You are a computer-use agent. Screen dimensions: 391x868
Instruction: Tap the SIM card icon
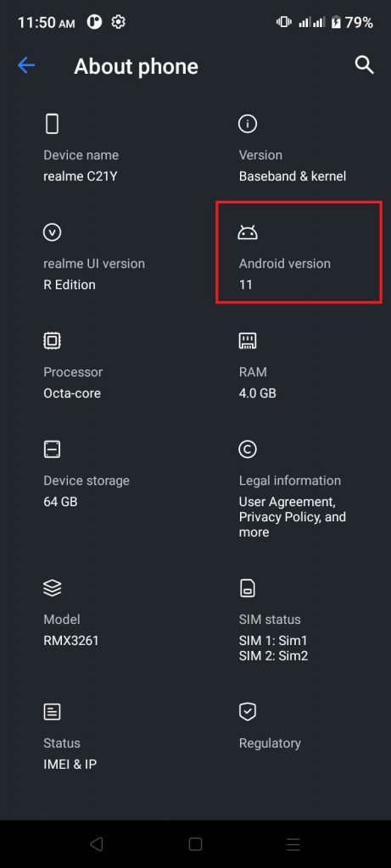[247, 588]
